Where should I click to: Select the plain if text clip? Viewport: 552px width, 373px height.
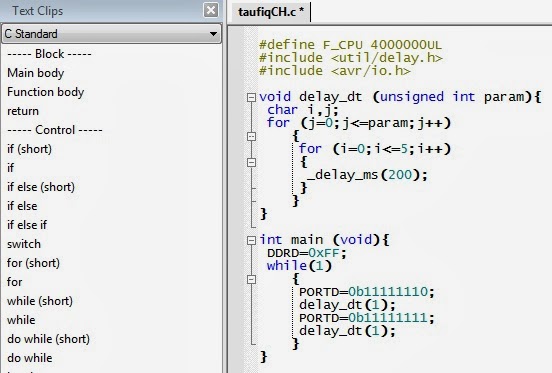(11, 168)
